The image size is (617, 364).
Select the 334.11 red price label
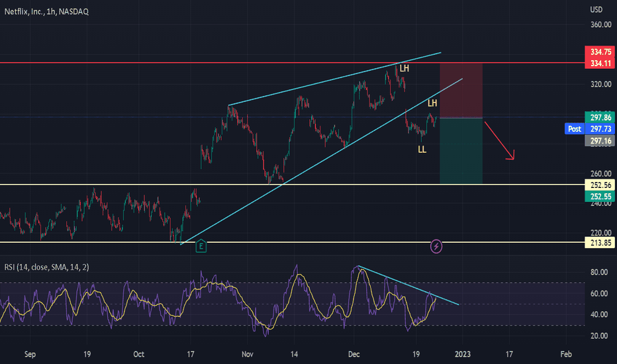click(600, 64)
